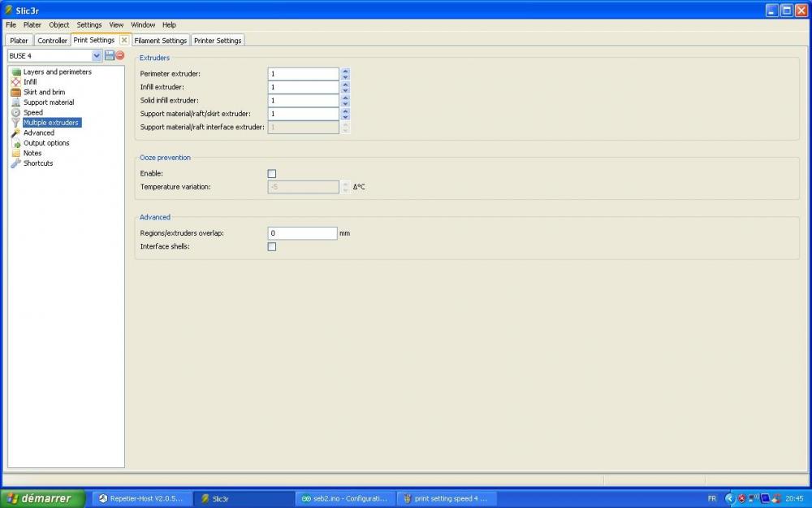Click the Infill extruder input field

[304, 88]
